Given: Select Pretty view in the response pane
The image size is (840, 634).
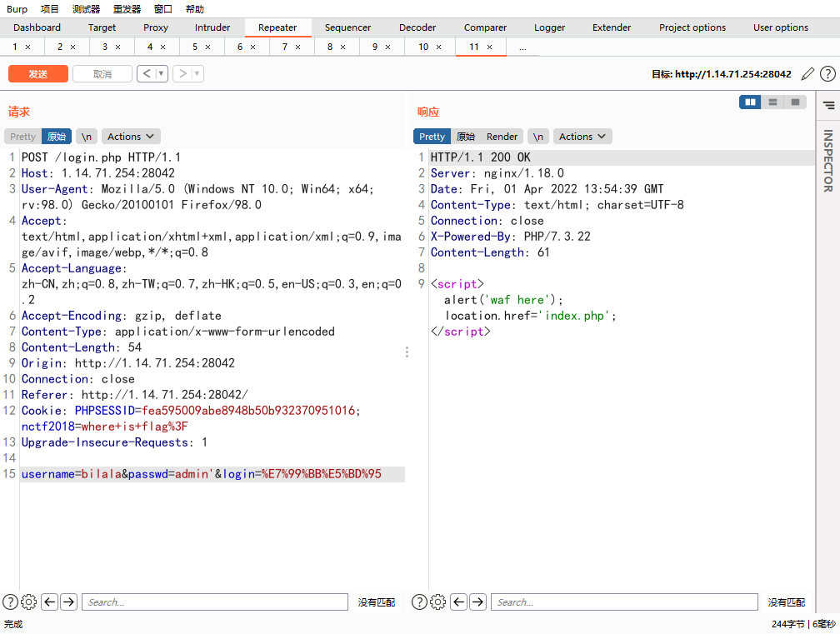Looking at the screenshot, I should (432, 137).
